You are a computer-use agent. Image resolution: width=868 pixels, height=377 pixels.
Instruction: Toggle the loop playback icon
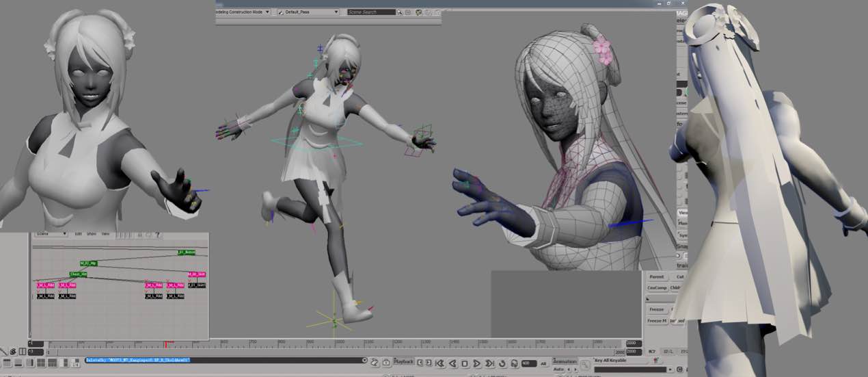pos(502,363)
